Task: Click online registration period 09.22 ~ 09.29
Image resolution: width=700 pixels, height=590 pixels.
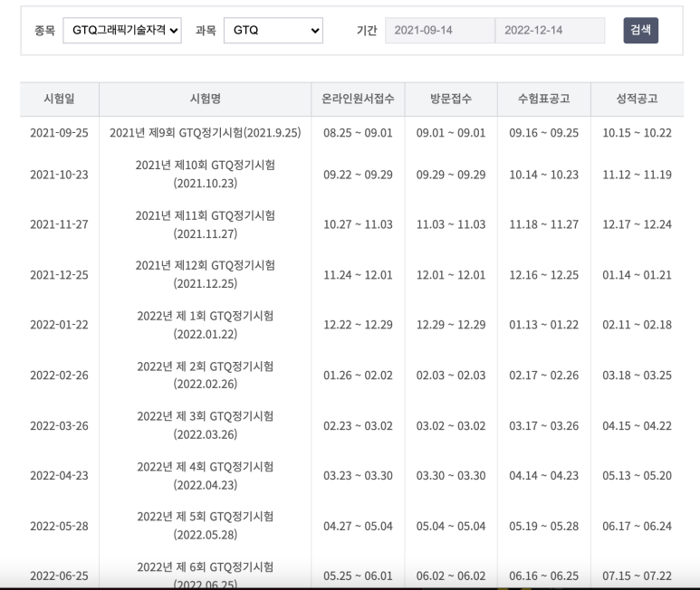Action: [x=358, y=175]
